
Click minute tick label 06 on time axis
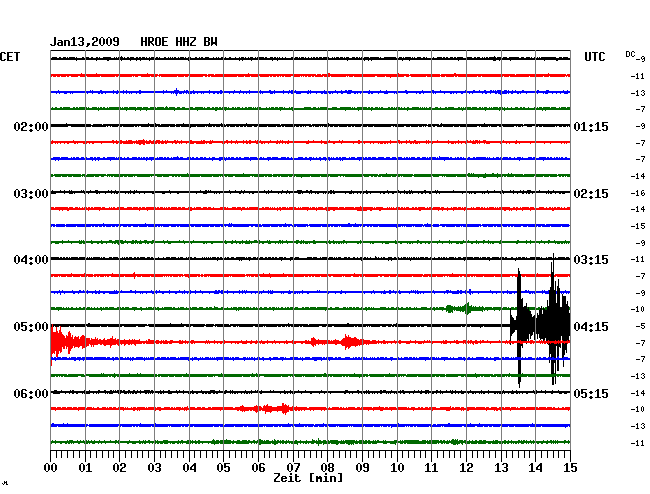(x=258, y=467)
